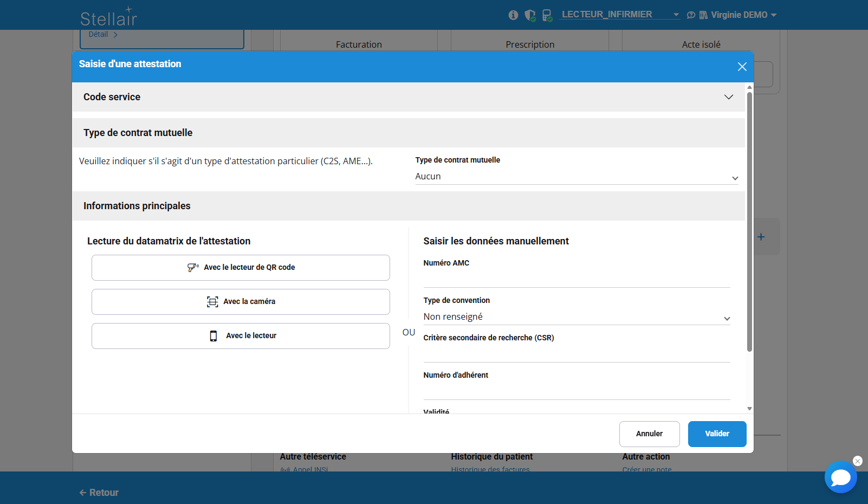The width and height of the screenshot is (868, 504).
Task: Switch to the Acte isolé tab behind the dialog
Action: [x=701, y=44]
